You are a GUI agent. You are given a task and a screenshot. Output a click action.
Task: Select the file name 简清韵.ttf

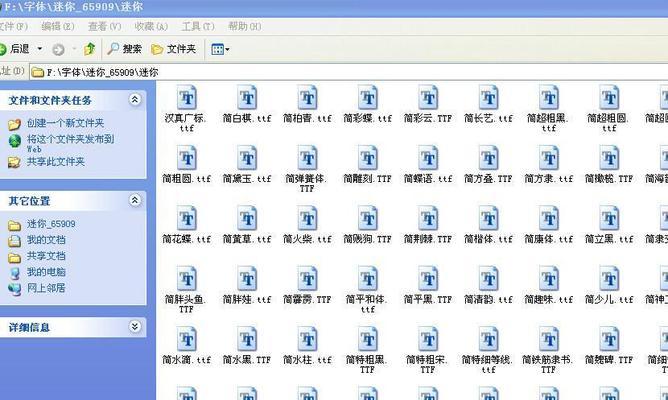pos(489,300)
